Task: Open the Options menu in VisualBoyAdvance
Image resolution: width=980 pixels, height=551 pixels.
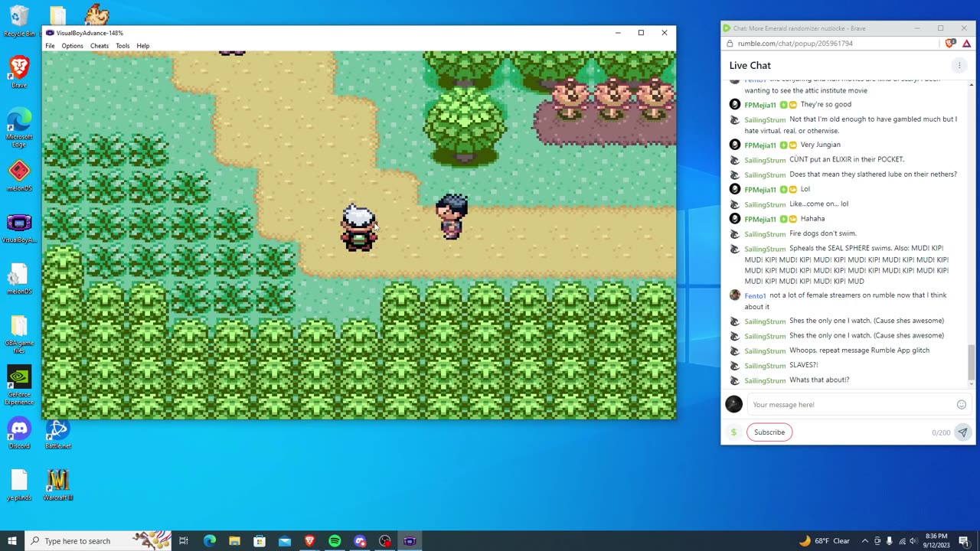Action: (x=72, y=46)
